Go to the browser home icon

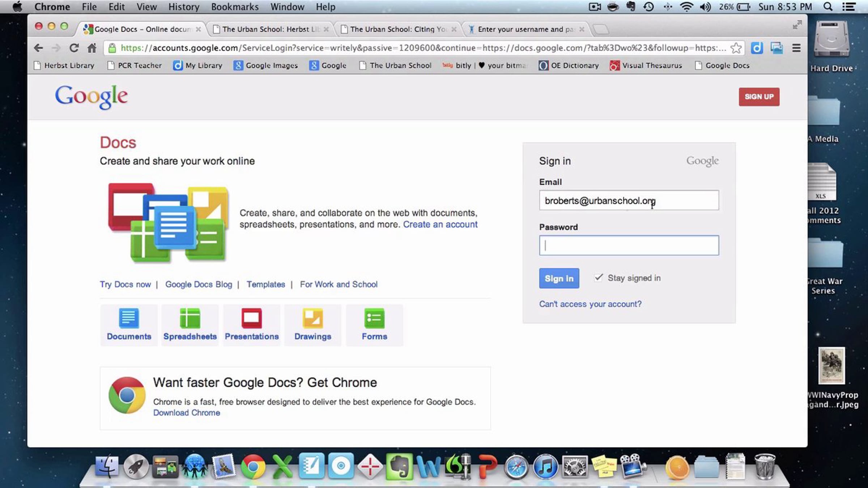(x=92, y=48)
